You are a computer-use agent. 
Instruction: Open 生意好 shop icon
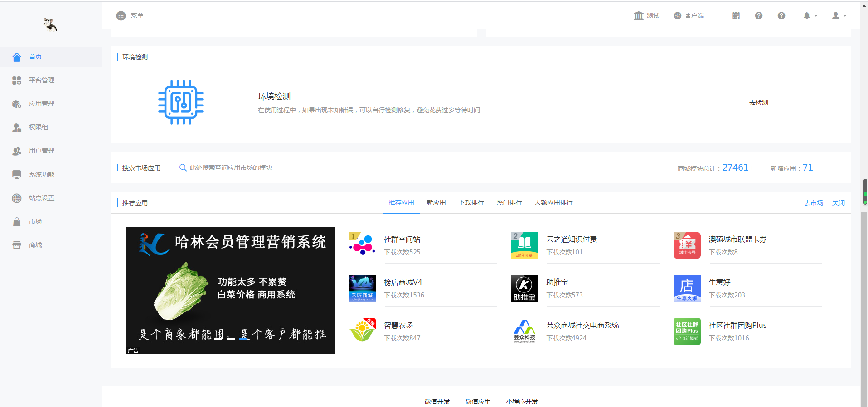click(687, 288)
